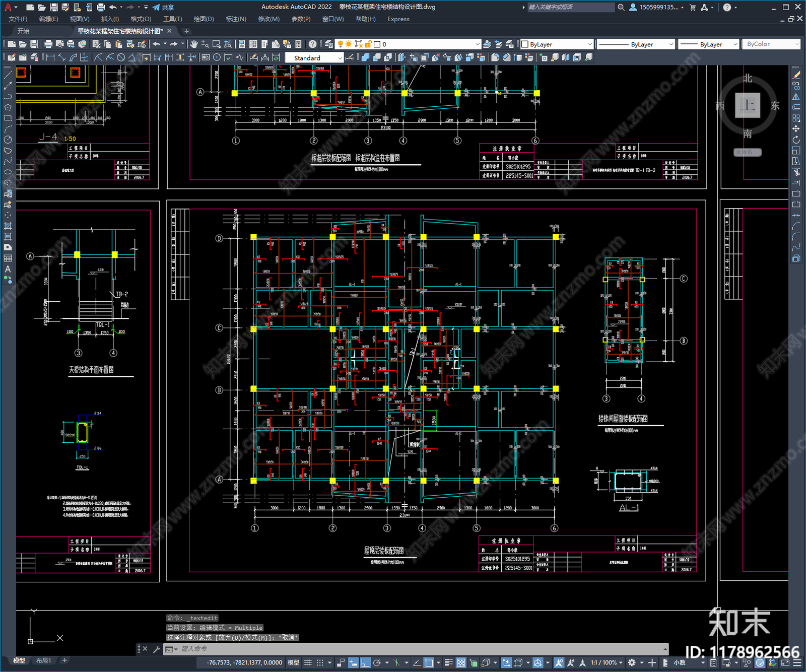806x672 pixels.
Task: Open the Layer Properties manager icon
Action: coord(329,44)
